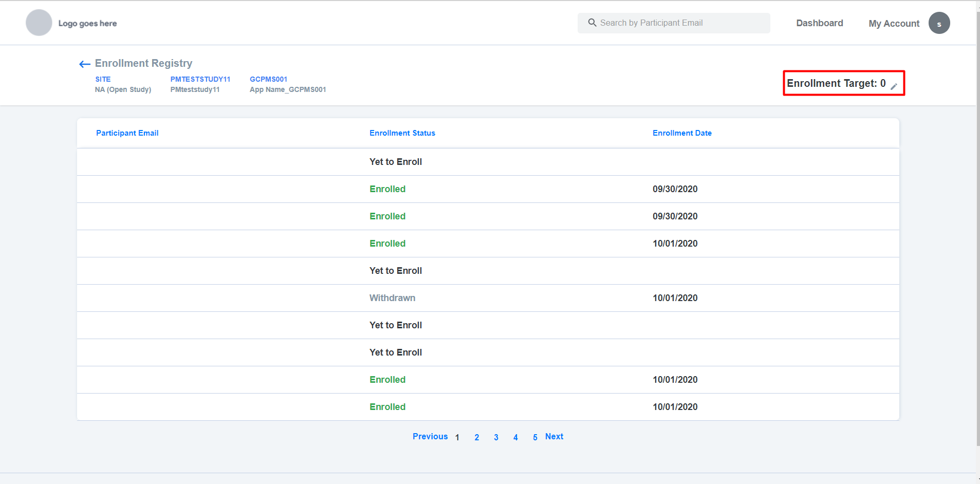Click the first Enrolled status entry

pyautogui.click(x=387, y=189)
